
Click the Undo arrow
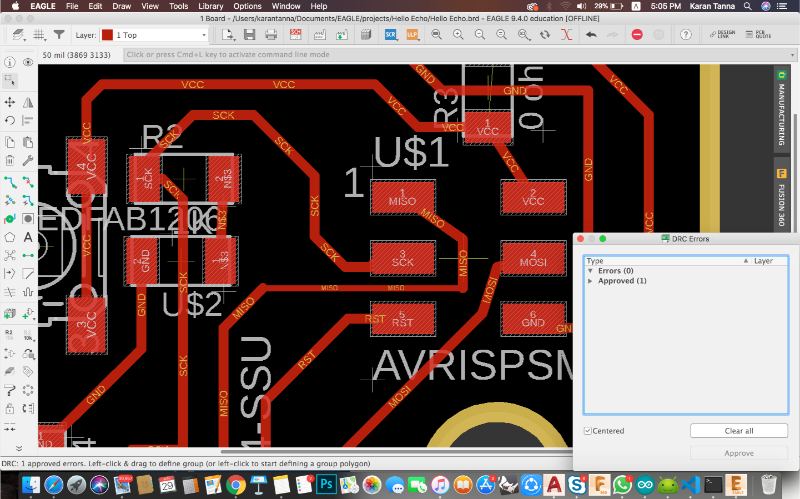(591, 35)
